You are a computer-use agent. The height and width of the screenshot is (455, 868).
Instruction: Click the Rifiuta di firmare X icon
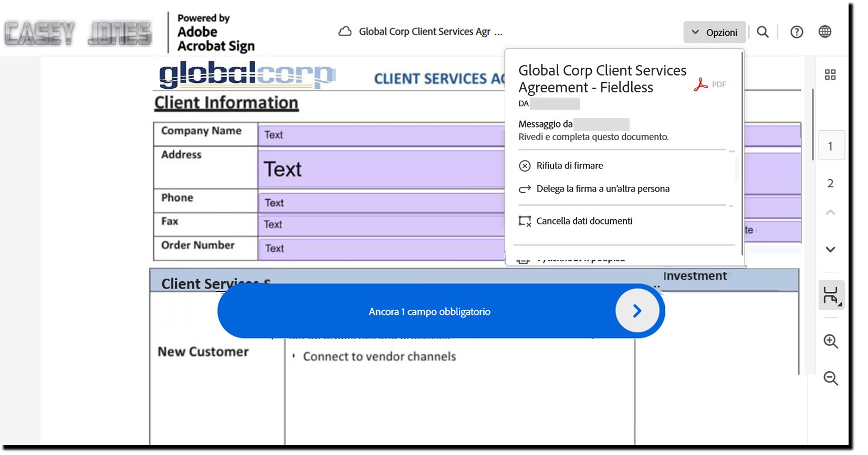(525, 166)
